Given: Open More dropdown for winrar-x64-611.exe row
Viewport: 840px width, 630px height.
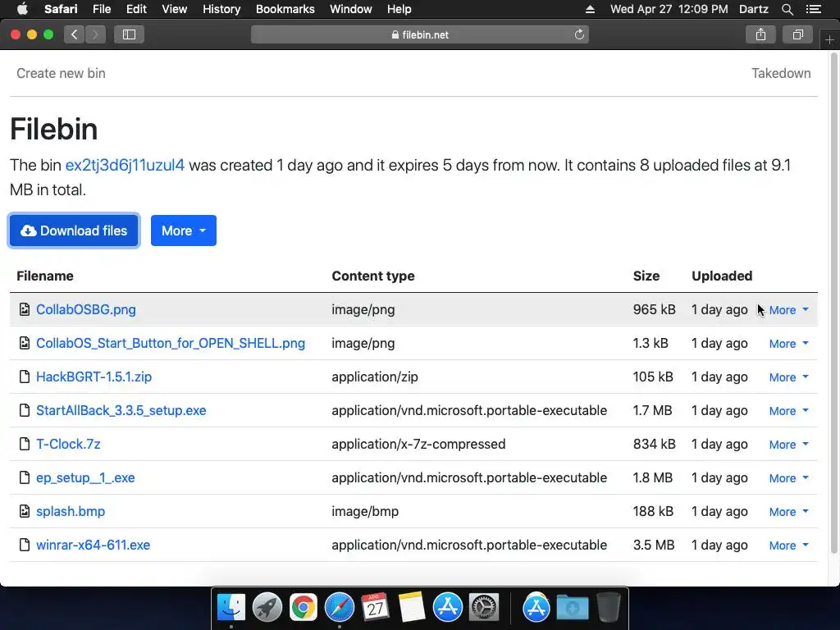Looking at the screenshot, I should [788, 546].
